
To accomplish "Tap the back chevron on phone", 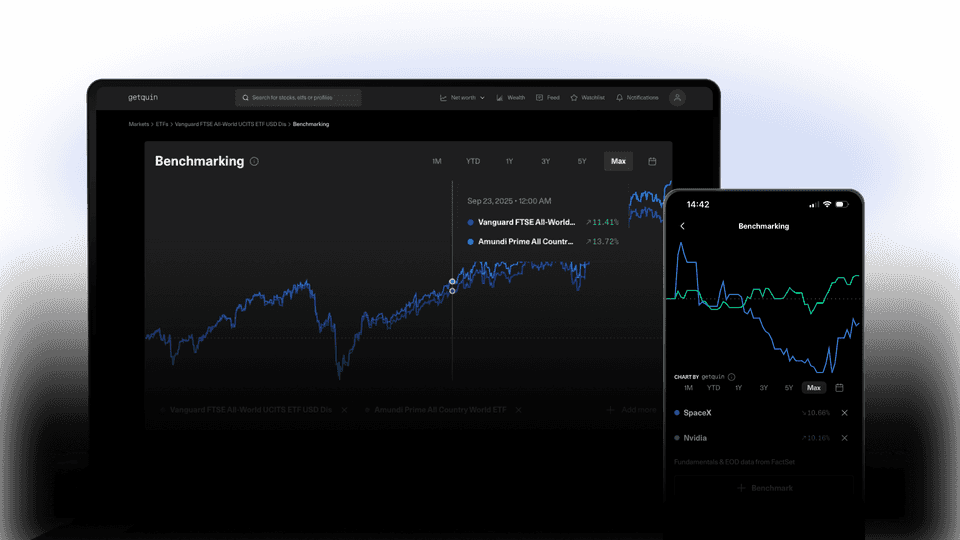I will click(683, 226).
